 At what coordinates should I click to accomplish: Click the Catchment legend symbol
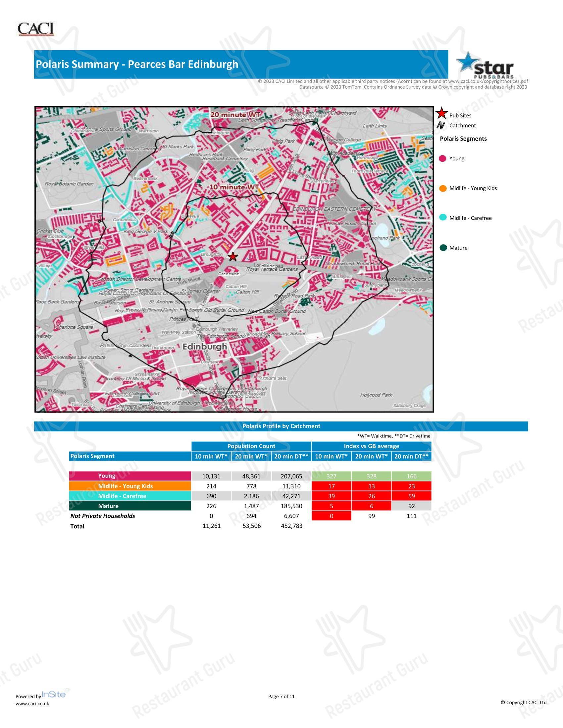pyautogui.click(x=441, y=126)
